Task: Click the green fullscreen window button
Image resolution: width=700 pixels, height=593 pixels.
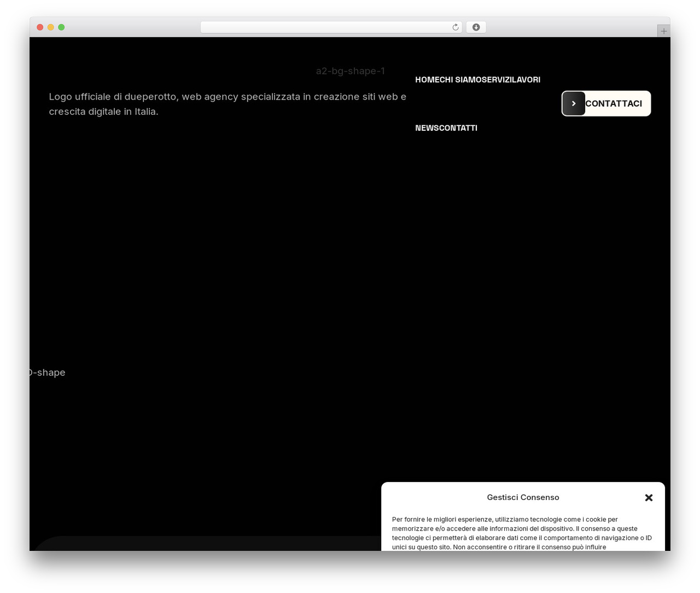Action: point(61,27)
